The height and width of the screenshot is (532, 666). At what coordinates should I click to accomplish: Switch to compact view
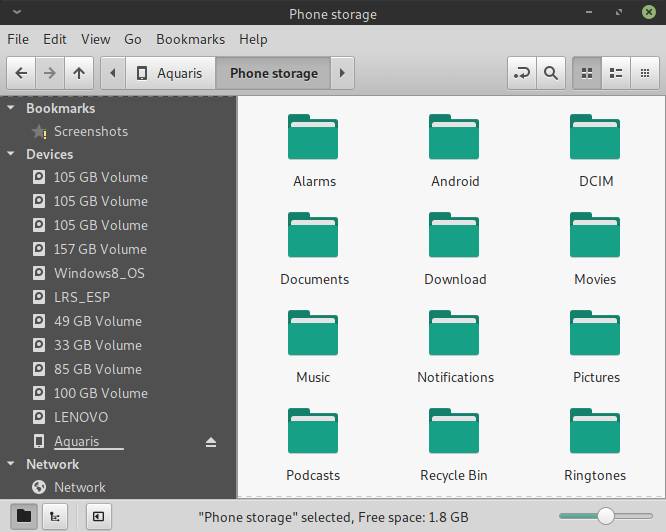pos(646,73)
